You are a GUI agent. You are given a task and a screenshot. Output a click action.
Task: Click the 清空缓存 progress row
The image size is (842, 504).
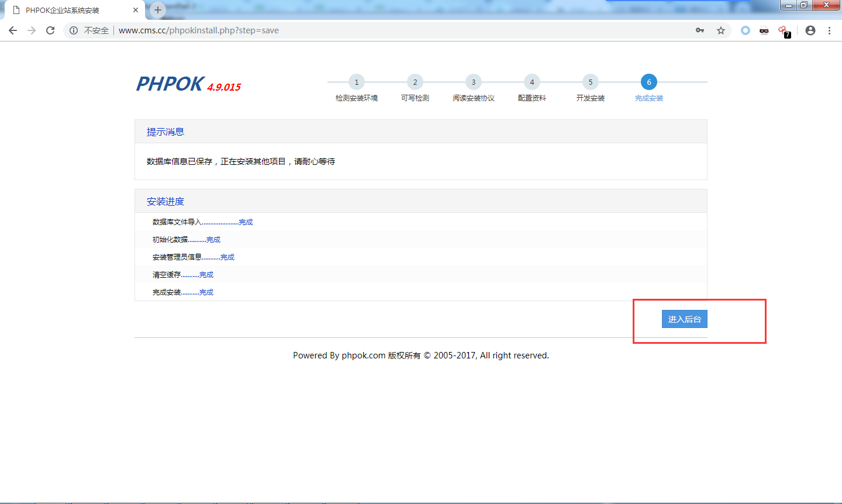click(421, 275)
